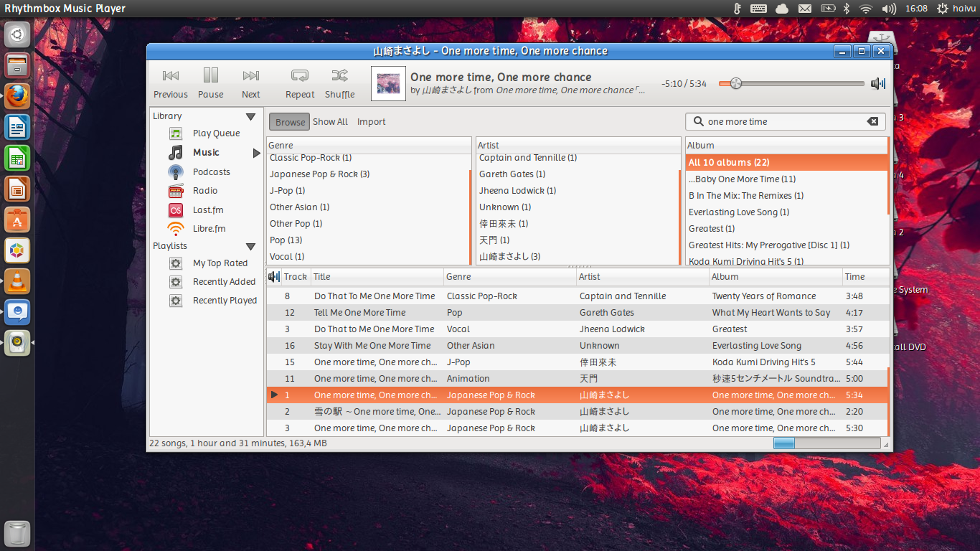Toggle Shuffle mode
The image size is (980, 551).
pos(340,83)
